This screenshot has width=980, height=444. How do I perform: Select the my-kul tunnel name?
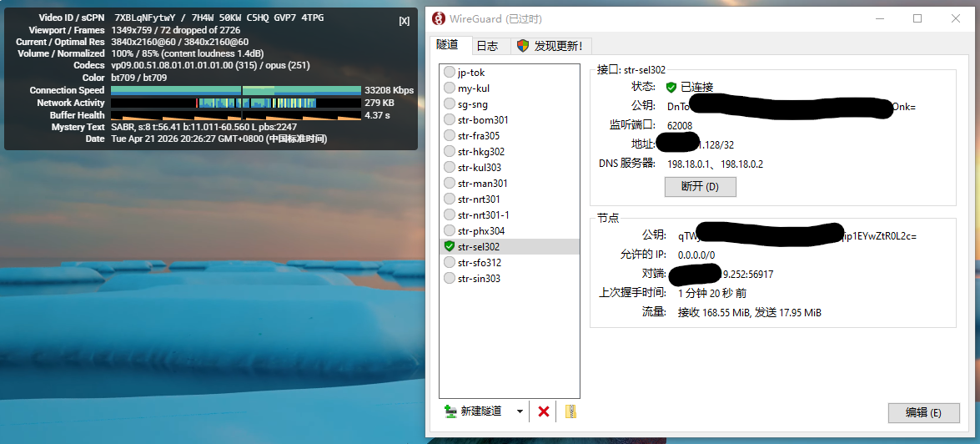[x=474, y=88]
